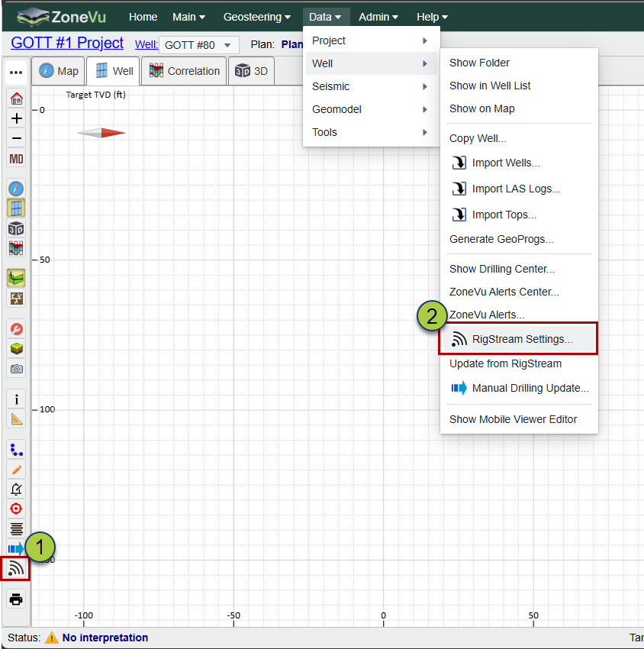This screenshot has height=649, width=644.
Task: Click the red circular compass icon in sidebar
Action: 16,329
